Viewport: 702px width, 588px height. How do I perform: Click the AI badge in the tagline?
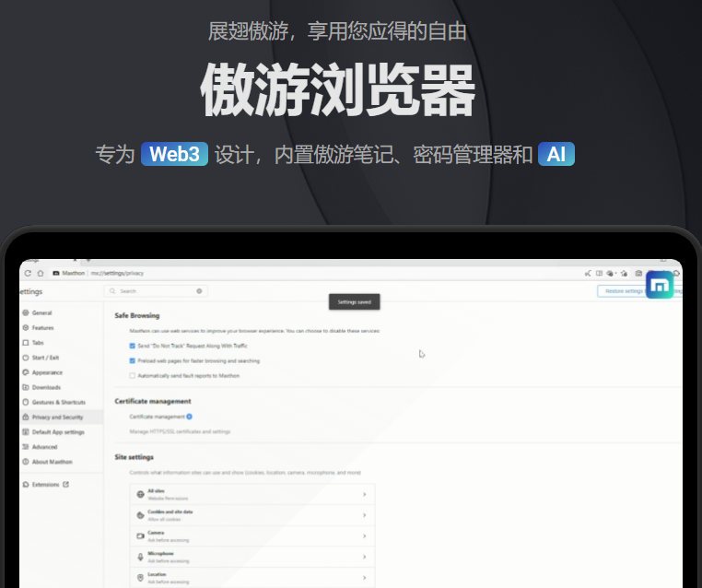point(556,154)
